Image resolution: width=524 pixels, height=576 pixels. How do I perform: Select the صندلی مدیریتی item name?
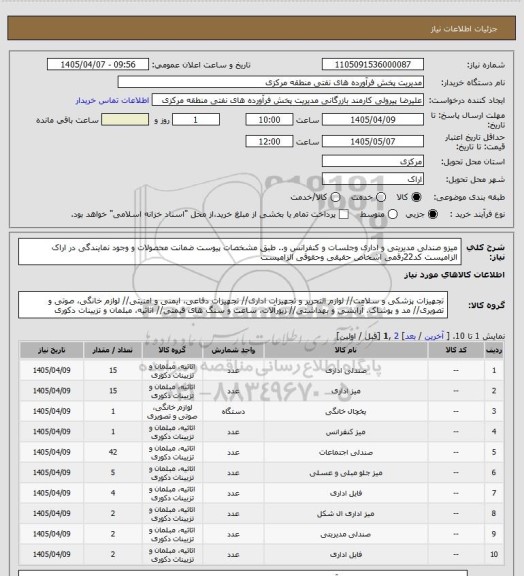click(x=346, y=534)
